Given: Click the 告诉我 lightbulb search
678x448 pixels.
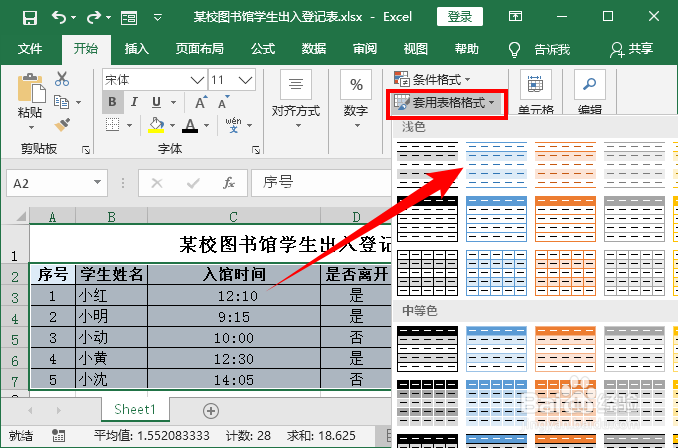Looking at the screenshot, I should tap(539, 49).
